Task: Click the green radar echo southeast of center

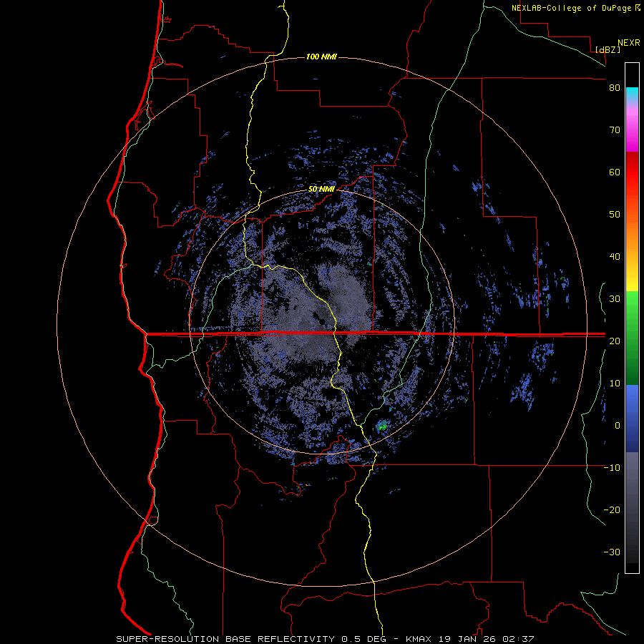Action: [x=382, y=426]
